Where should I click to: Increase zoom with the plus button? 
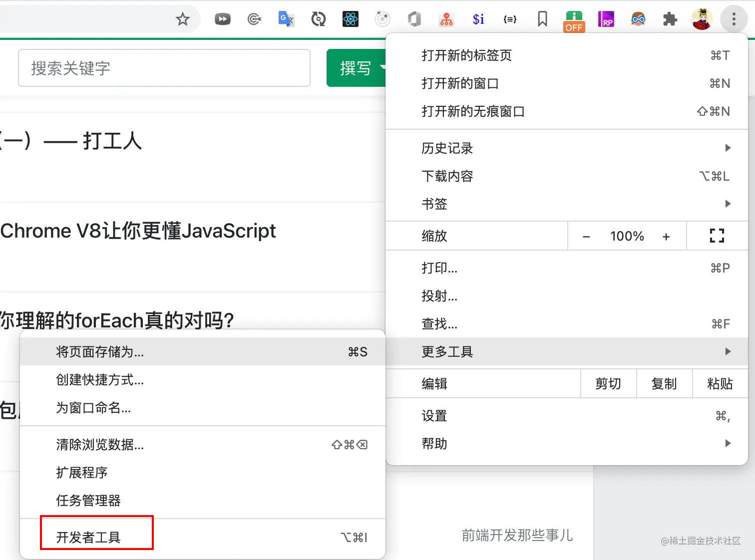click(x=666, y=237)
